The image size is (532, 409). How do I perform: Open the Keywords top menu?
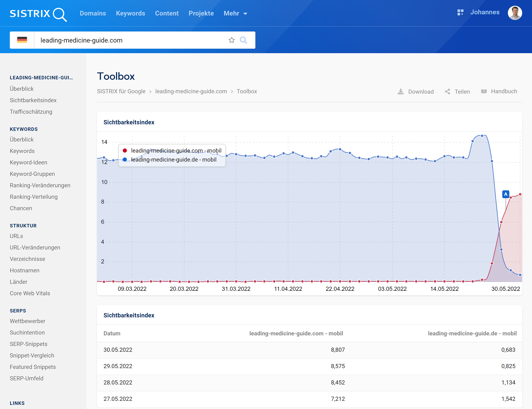pos(130,13)
